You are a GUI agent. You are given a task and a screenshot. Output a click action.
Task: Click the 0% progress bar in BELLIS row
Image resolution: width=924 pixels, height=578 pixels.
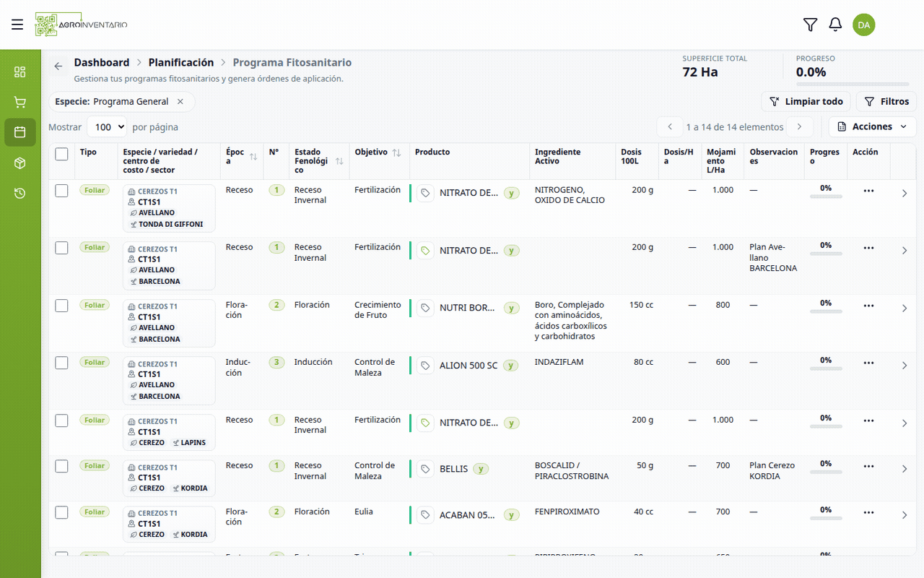(826, 473)
